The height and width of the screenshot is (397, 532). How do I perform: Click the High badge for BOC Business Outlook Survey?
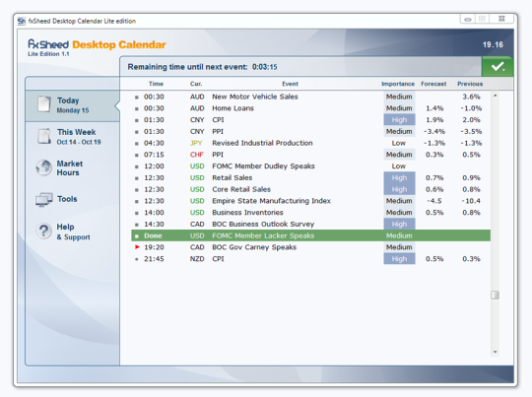[x=399, y=224]
